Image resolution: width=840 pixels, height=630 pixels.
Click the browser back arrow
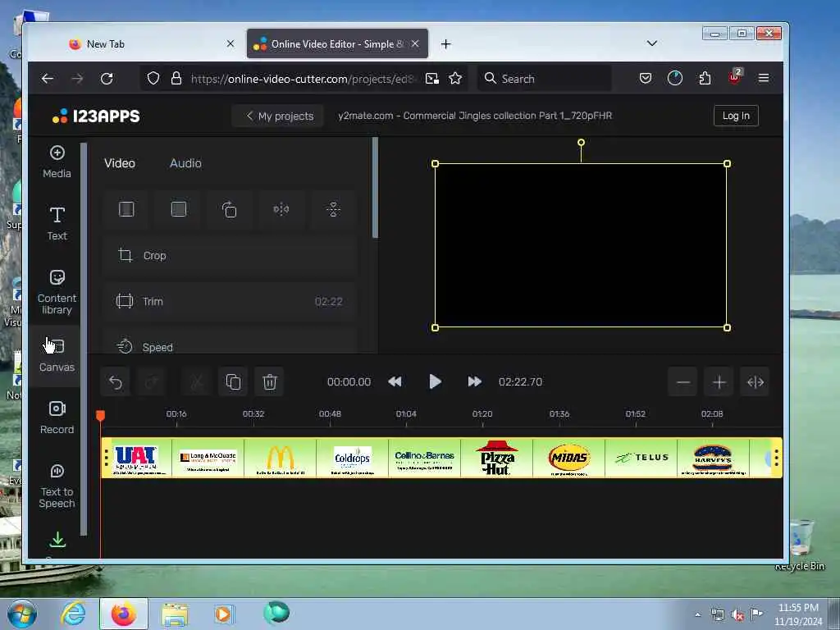[x=47, y=79]
